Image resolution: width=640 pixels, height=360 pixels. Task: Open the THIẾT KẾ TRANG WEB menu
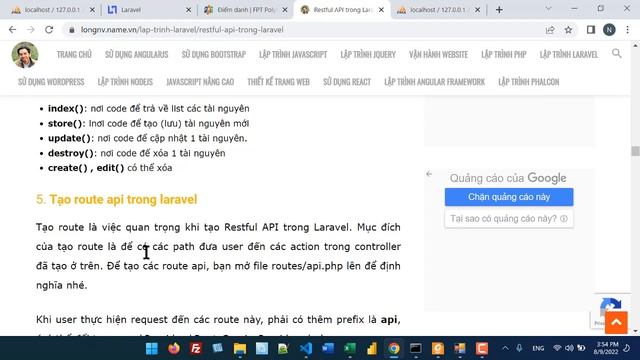pyautogui.click(x=278, y=82)
